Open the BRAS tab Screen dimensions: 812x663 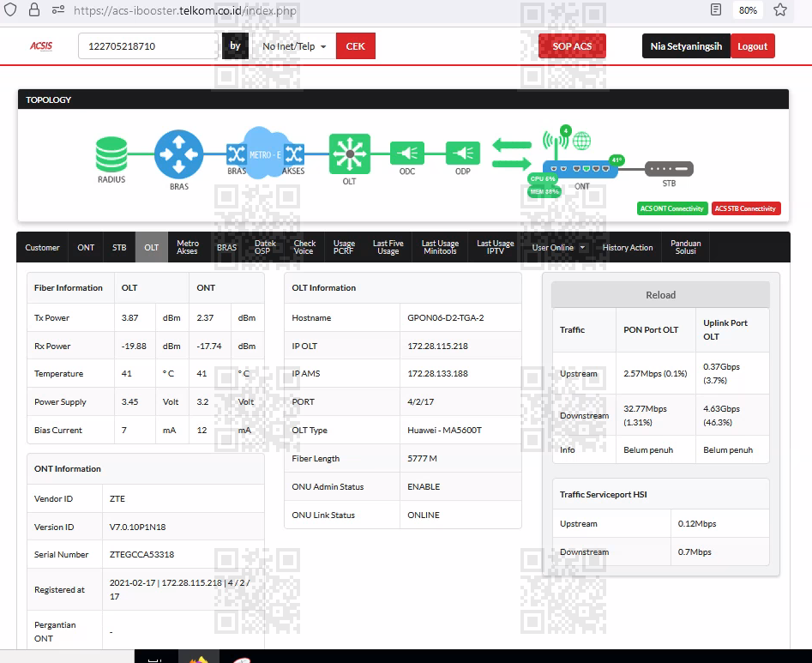tap(227, 248)
